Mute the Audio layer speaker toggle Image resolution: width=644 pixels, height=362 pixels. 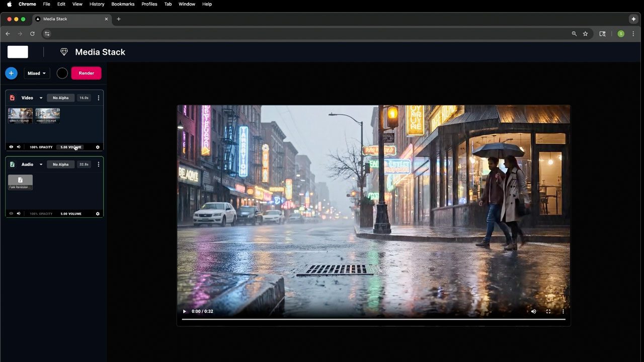point(19,214)
